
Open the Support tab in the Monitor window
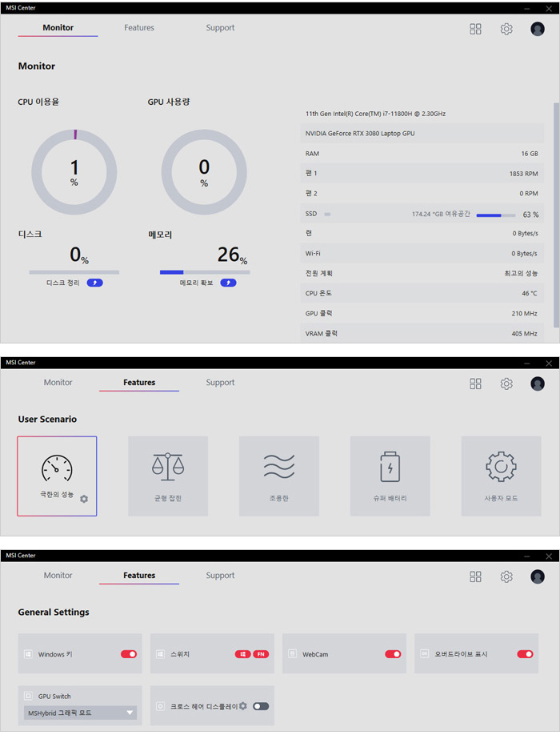[220, 28]
